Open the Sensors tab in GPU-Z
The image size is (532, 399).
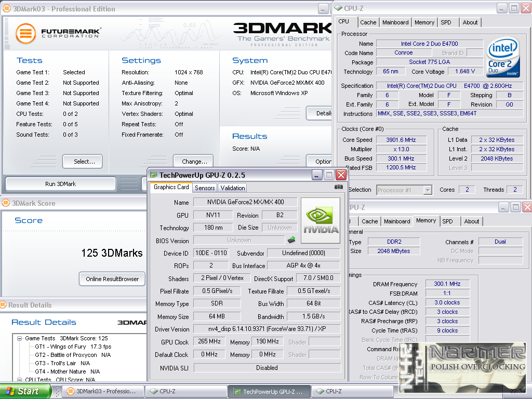pos(205,188)
